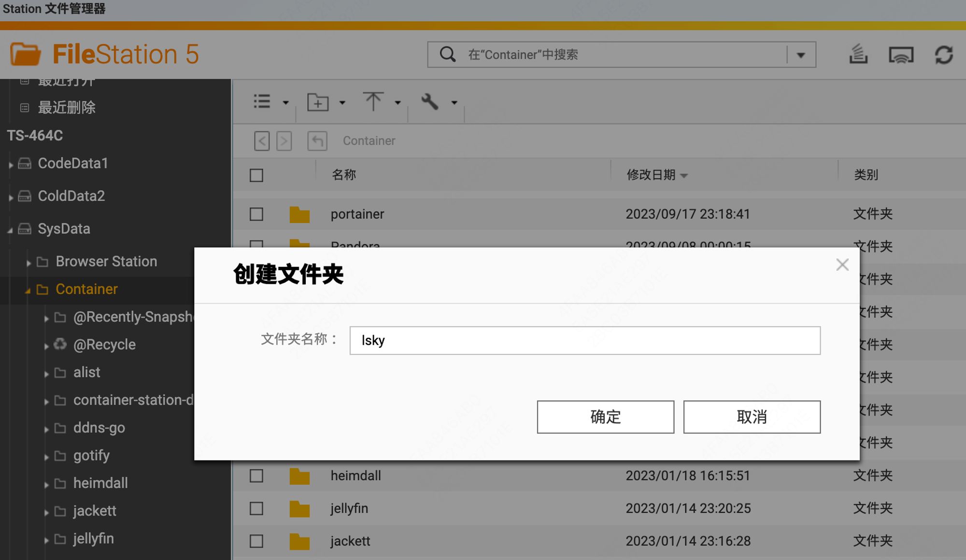Image resolution: width=966 pixels, height=560 pixels.
Task: Click the folder name input field
Action: (584, 340)
